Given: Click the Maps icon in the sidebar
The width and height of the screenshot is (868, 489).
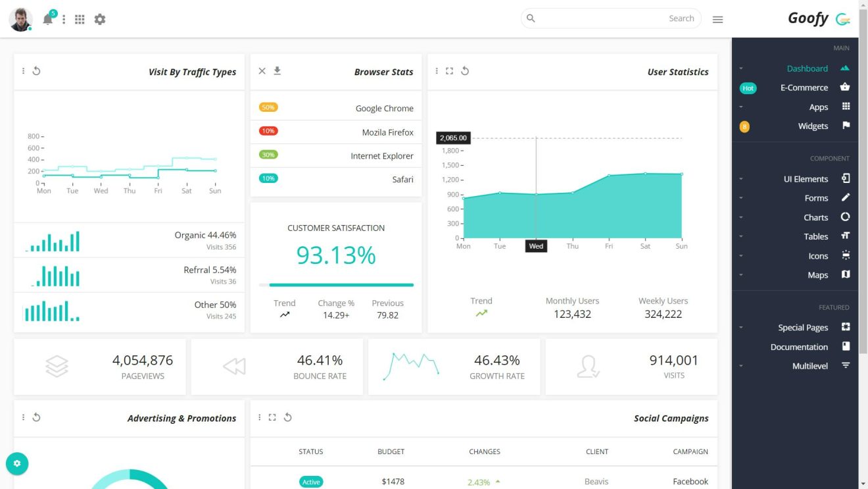Looking at the screenshot, I should (846, 275).
